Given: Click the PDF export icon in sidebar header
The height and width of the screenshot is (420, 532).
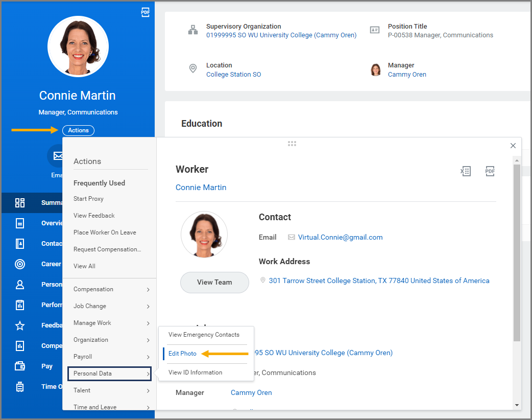Looking at the screenshot, I should click(146, 13).
